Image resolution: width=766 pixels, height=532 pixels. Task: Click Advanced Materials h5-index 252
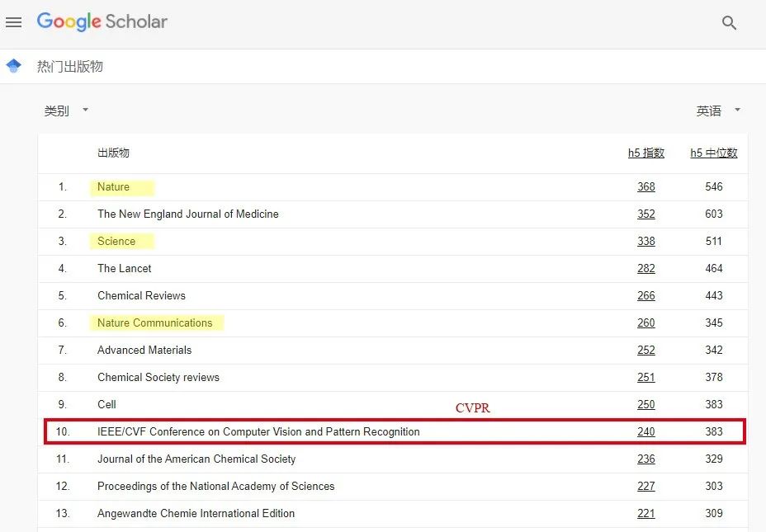pos(645,350)
